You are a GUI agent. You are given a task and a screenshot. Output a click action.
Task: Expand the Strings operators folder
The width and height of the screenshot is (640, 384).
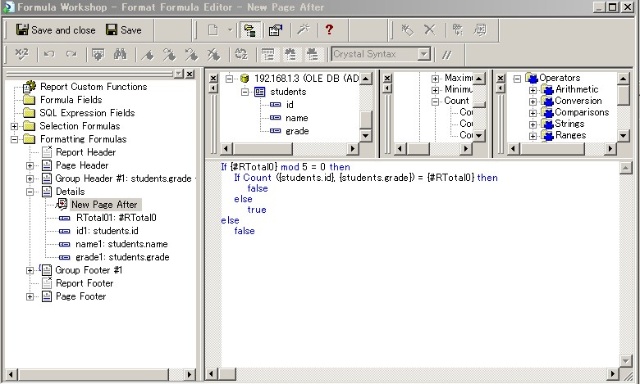click(533, 124)
